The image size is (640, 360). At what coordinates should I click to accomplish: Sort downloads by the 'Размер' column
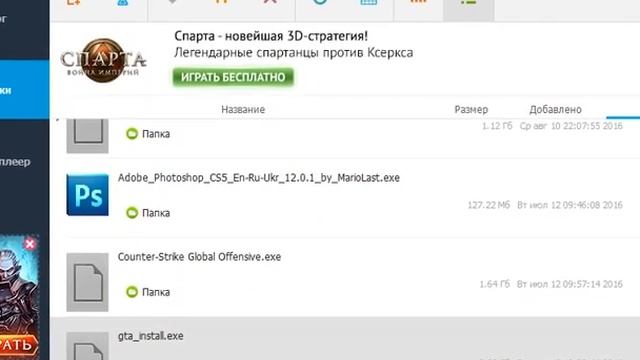pyautogui.click(x=471, y=109)
